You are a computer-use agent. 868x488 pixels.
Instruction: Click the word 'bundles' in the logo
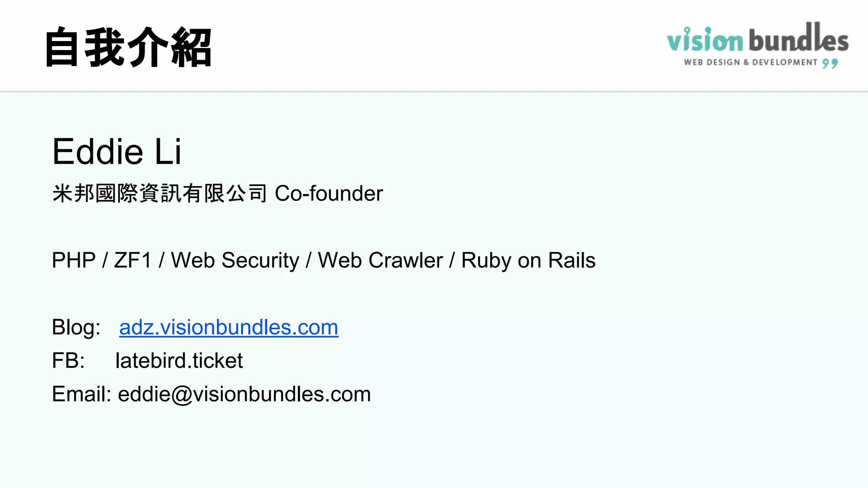pos(798,37)
